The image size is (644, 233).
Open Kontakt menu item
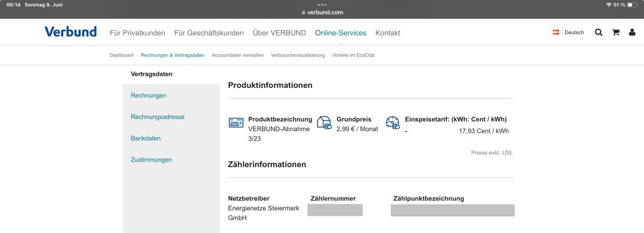[387, 33]
